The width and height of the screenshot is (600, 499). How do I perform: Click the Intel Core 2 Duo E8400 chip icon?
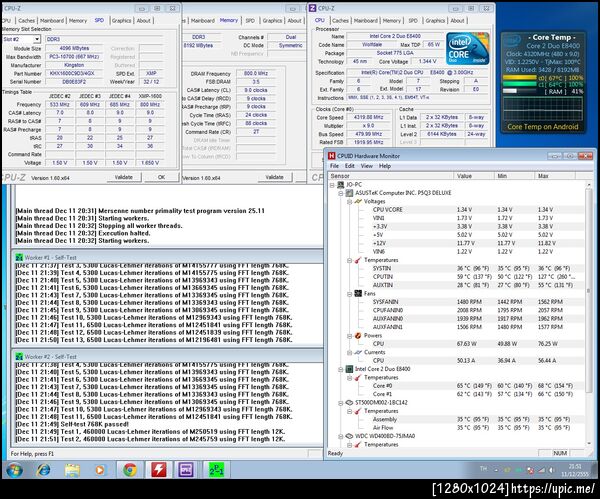coord(349,369)
